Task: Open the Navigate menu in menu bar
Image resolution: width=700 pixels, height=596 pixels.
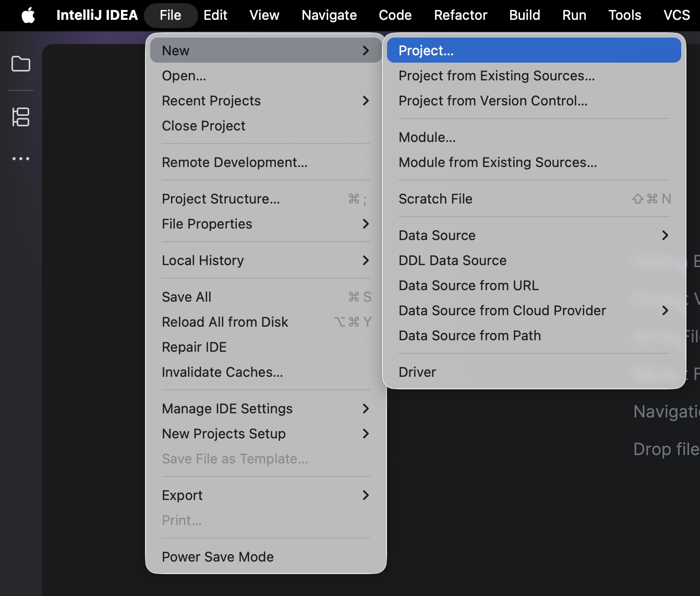Action: [x=329, y=15]
